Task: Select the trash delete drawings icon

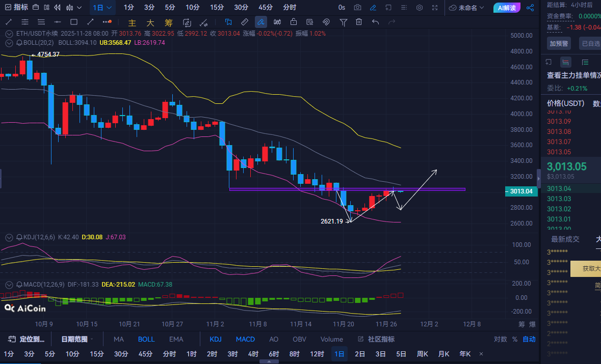Action: coord(359,22)
